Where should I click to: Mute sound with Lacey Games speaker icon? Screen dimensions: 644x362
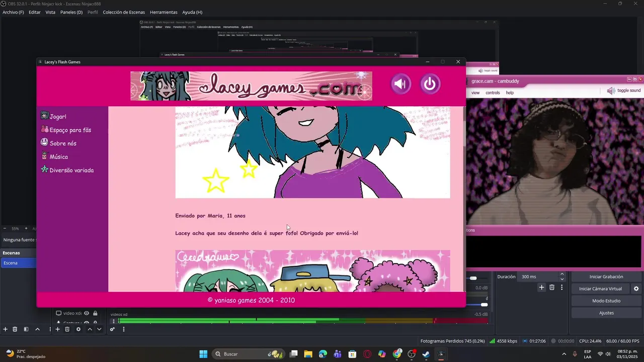[x=401, y=84]
